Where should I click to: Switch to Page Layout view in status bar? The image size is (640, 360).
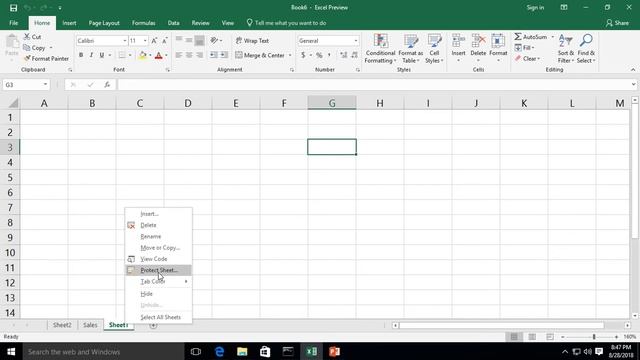532,337
